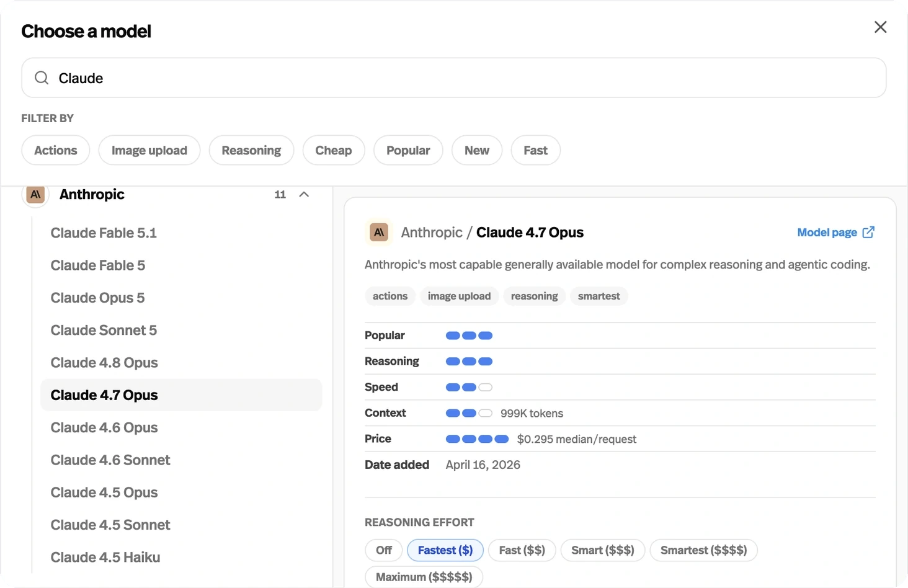Click the Anthropic logo beside the Claude 4.7 Opus title
This screenshot has height=588, width=908.
[379, 233]
